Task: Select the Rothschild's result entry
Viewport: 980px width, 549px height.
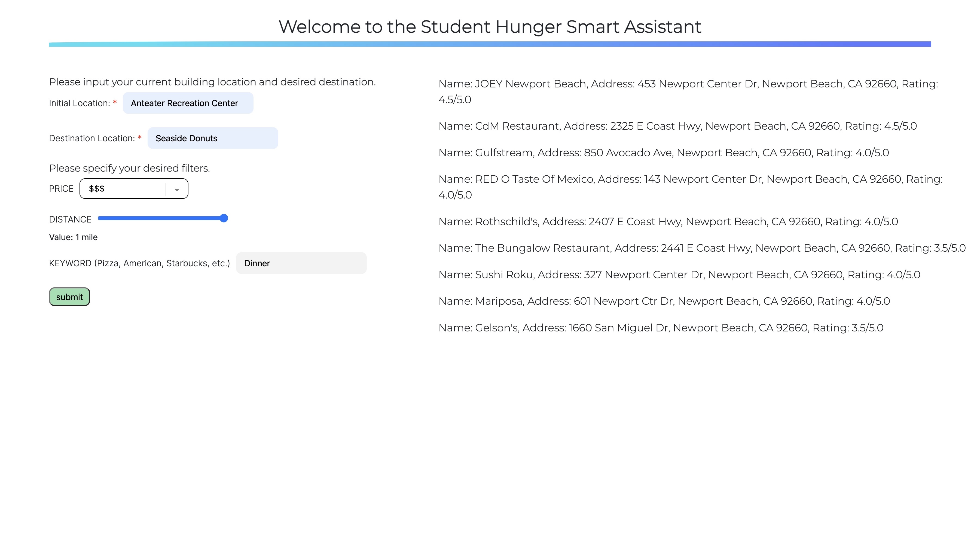Action: 668,221
